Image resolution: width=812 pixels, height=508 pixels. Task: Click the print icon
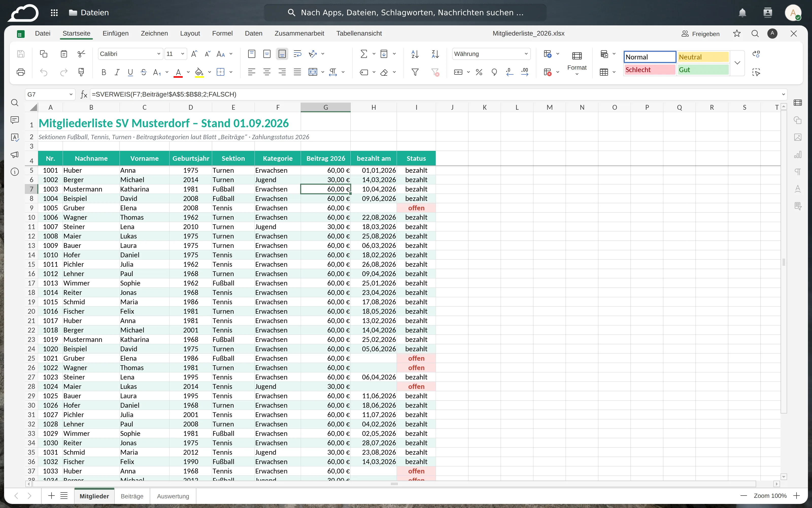click(x=21, y=72)
